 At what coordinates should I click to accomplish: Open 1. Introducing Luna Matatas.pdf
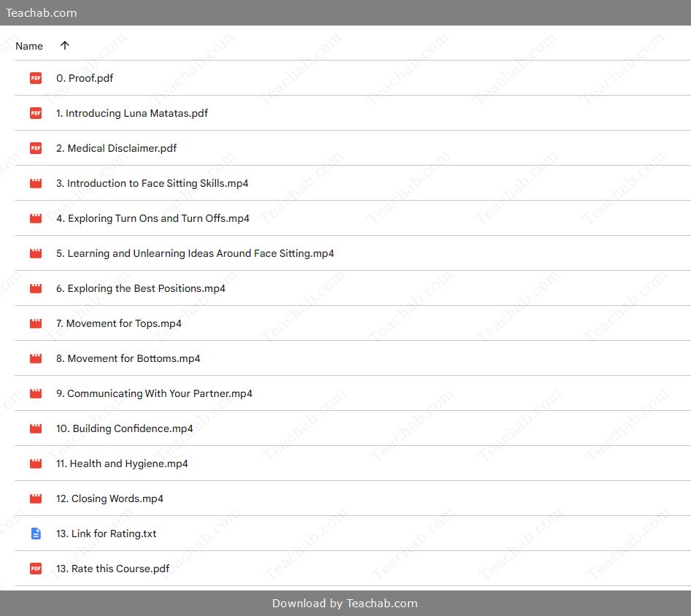pos(132,113)
